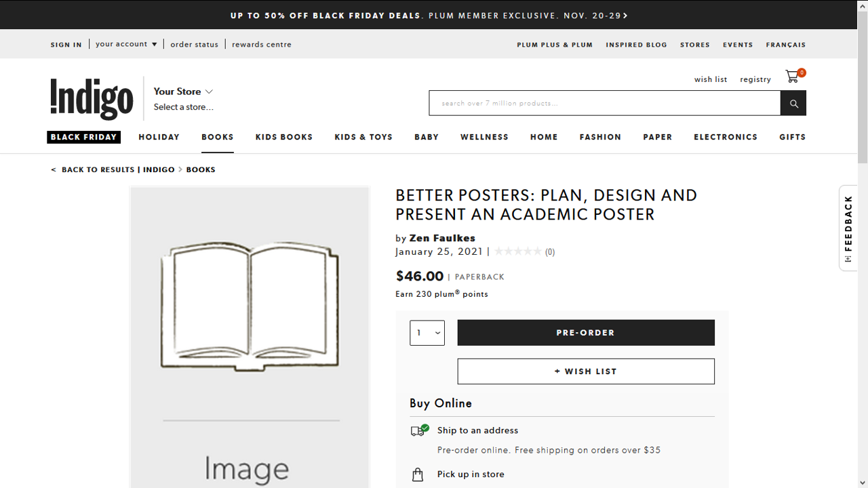Click in the product search field
The image size is (868, 488).
(604, 103)
